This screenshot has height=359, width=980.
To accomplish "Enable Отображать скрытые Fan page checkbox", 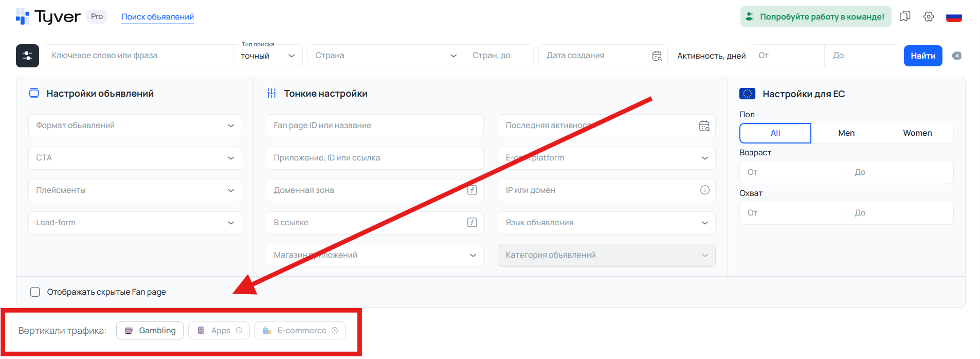I will [35, 292].
